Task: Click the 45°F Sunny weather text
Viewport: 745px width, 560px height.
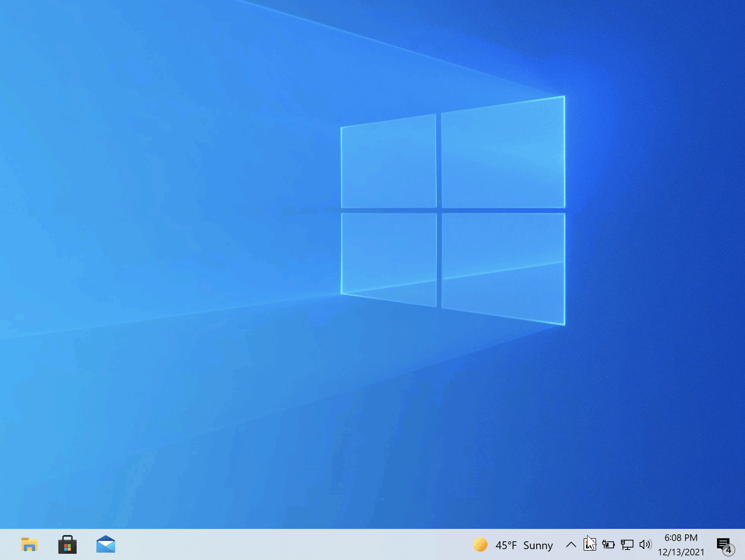Action: [x=524, y=545]
